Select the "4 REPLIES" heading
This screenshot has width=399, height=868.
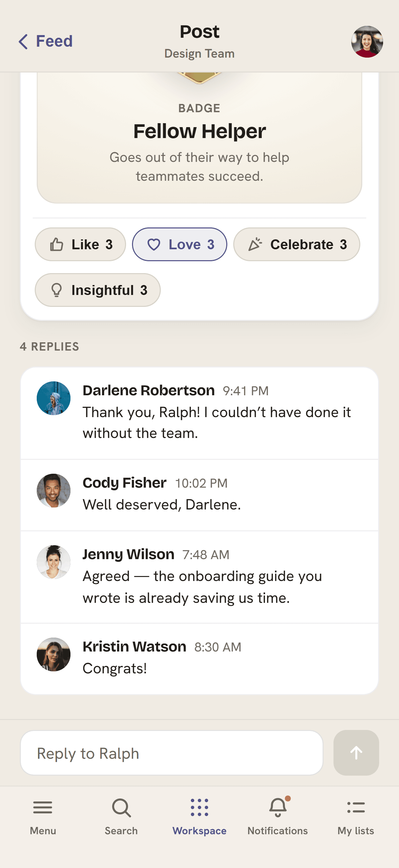point(50,346)
